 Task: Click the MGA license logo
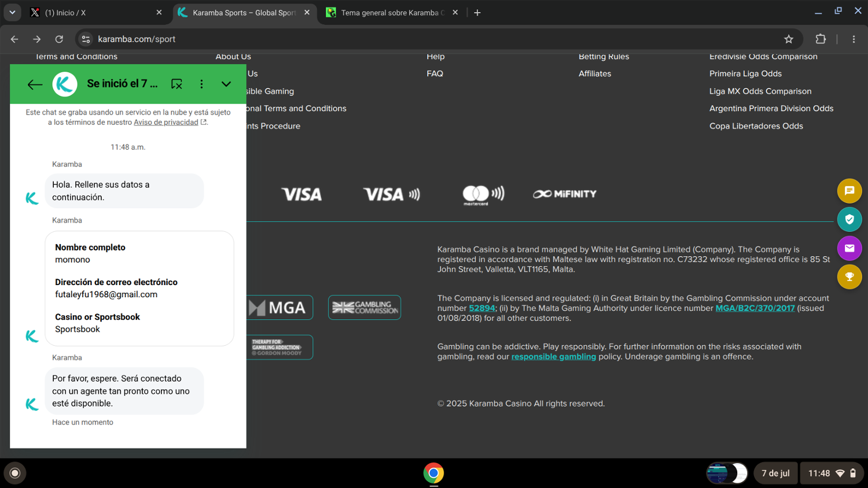pos(279,308)
